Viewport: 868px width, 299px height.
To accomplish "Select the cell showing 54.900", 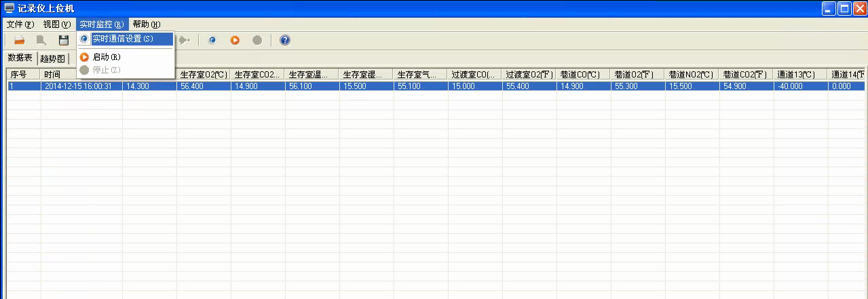I will [747, 86].
